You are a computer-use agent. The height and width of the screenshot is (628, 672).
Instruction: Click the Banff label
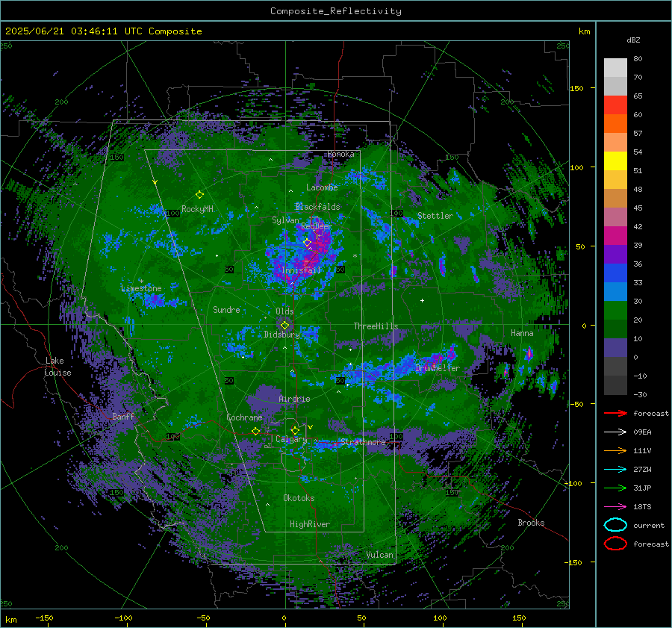coord(123,416)
